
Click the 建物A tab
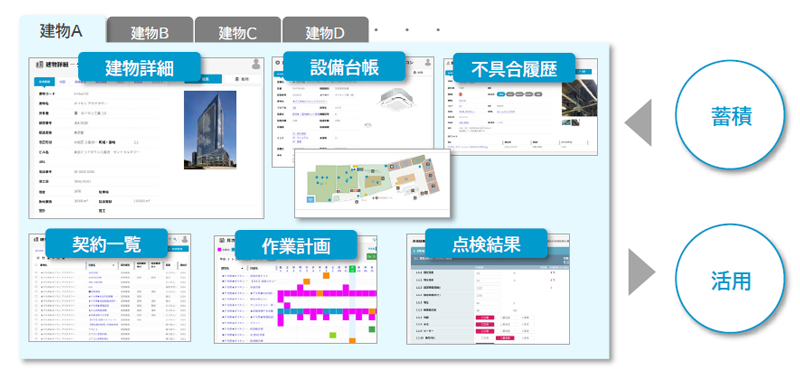click(62, 30)
